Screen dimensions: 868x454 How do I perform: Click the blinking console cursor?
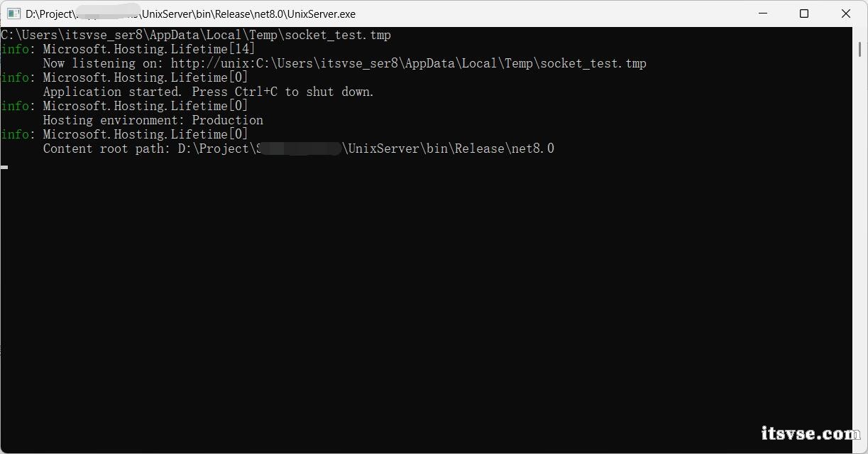tap(4, 167)
